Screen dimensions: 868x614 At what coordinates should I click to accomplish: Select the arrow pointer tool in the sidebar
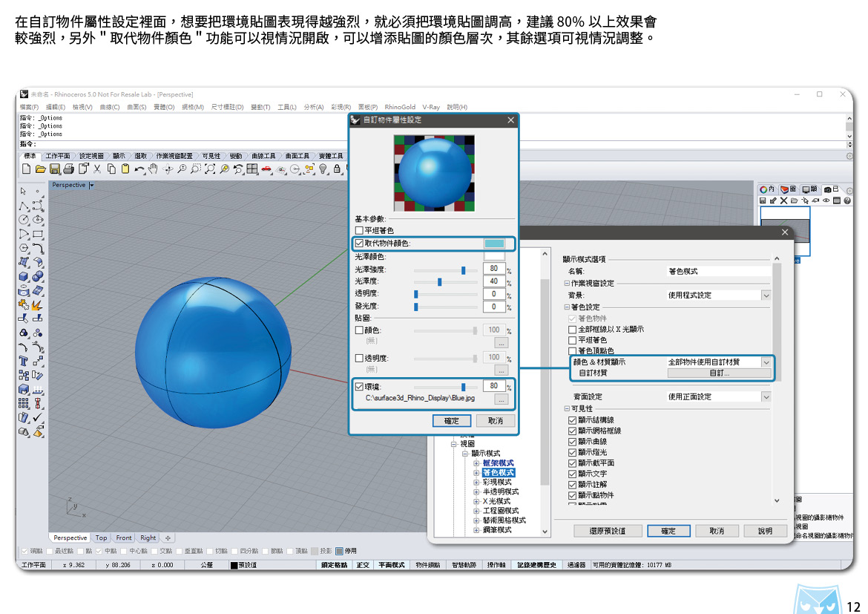click(x=23, y=192)
